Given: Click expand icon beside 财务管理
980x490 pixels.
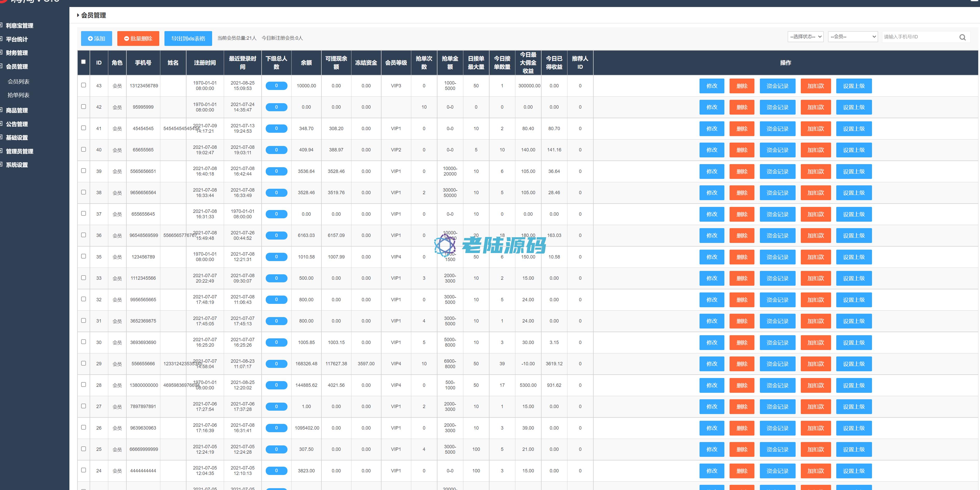Looking at the screenshot, I should click(x=1, y=53).
